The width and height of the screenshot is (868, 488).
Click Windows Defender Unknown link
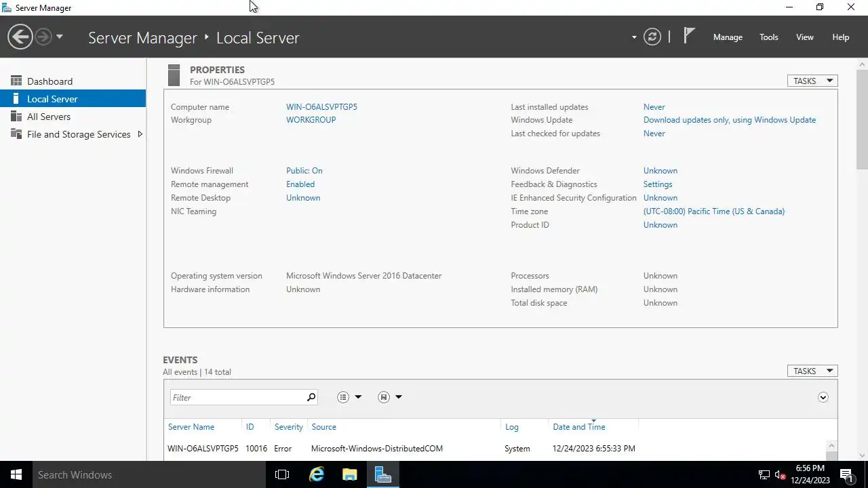[x=660, y=171]
